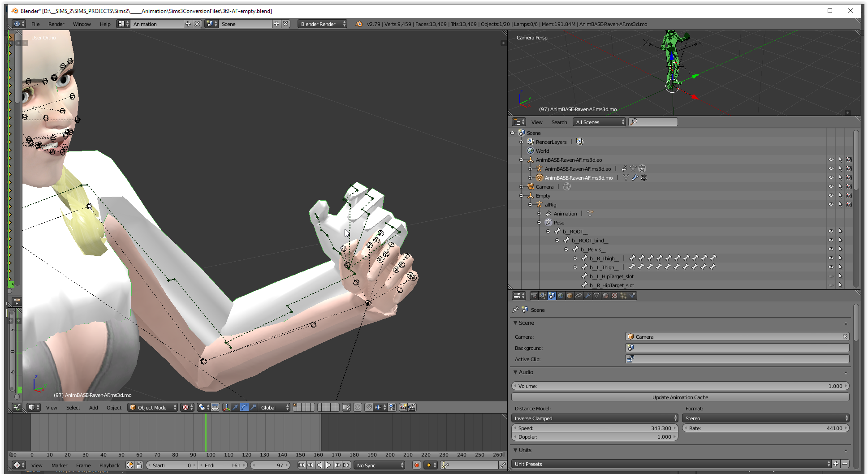The image size is (868, 474).
Task: Open the Render properties tab camera icon
Action: click(x=534, y=296)
